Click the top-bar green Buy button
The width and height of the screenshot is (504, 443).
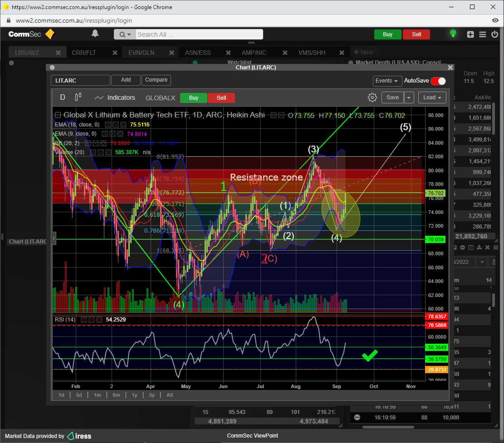[388, 34]
